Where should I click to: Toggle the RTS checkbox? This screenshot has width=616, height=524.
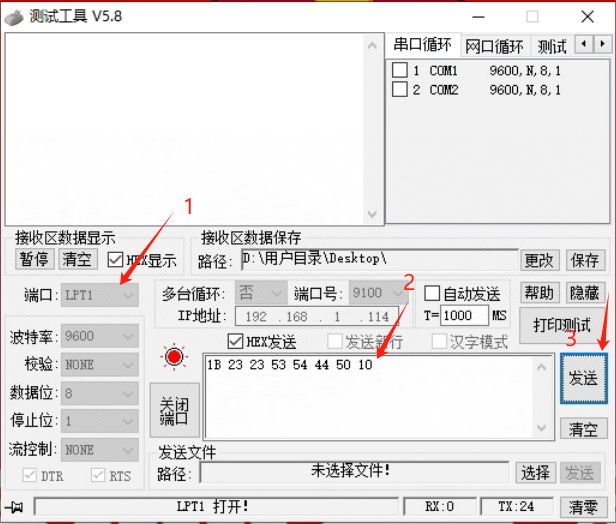98,475
